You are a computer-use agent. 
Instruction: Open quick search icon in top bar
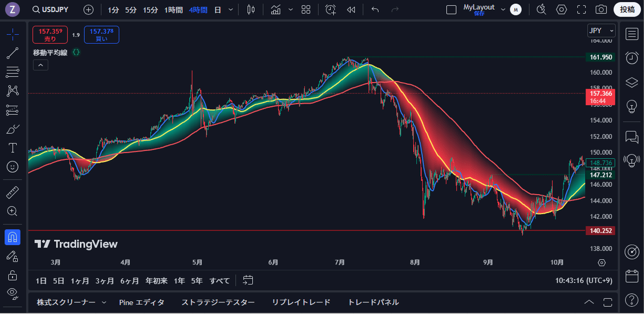coord(541,10)
